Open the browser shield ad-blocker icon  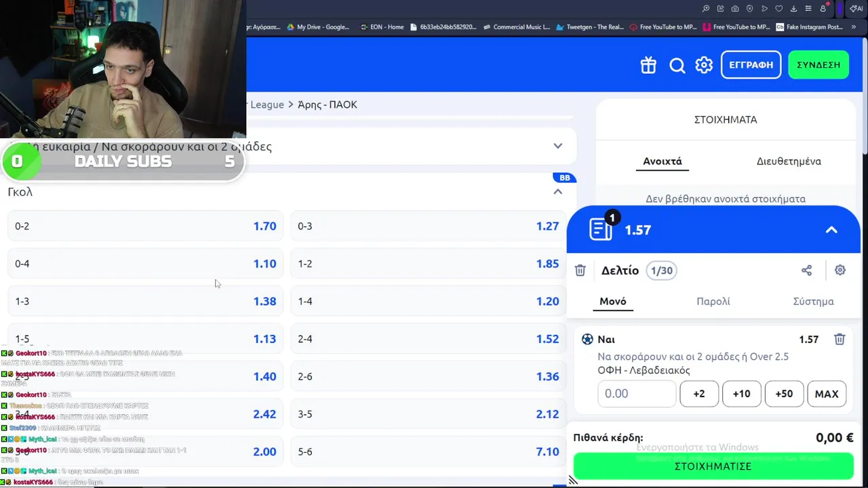(x=750, y=9)
